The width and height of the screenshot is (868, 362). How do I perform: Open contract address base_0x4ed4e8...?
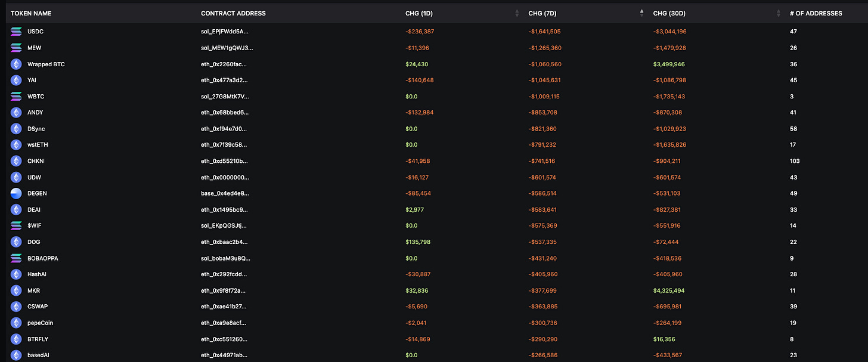point(225,193)
